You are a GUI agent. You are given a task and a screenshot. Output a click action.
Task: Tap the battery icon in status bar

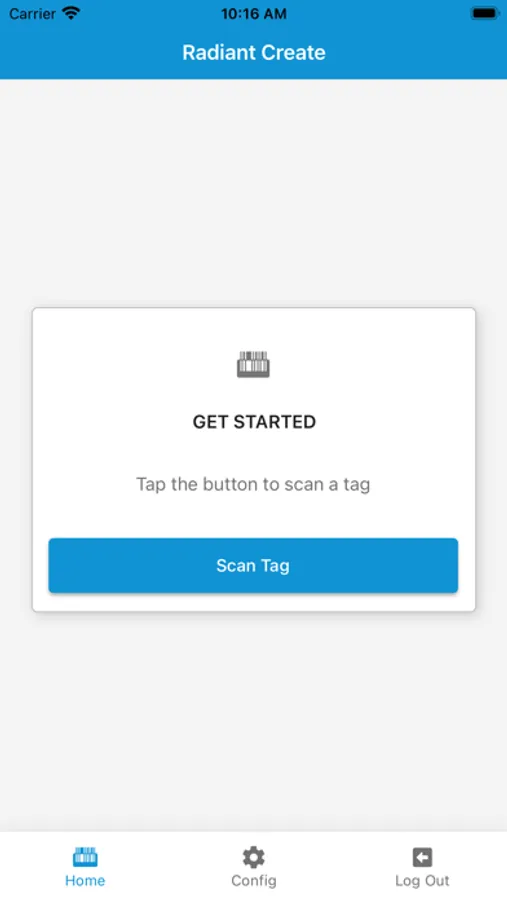click(x=485, y=13)
